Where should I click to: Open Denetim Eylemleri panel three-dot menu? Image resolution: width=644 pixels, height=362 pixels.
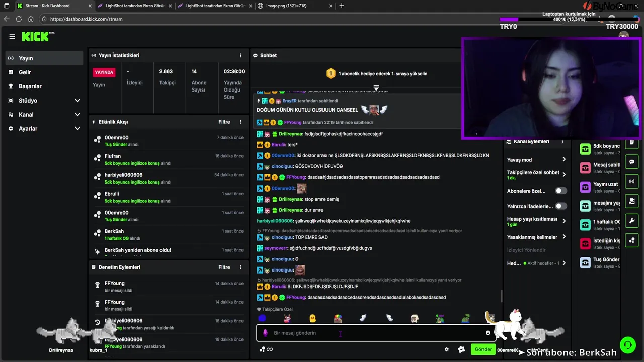240,267
